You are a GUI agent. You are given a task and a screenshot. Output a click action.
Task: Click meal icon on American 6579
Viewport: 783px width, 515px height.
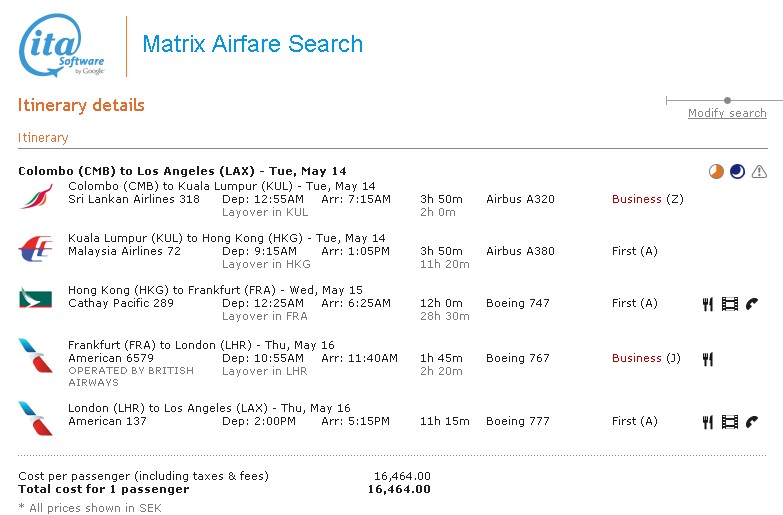[707, 358]
